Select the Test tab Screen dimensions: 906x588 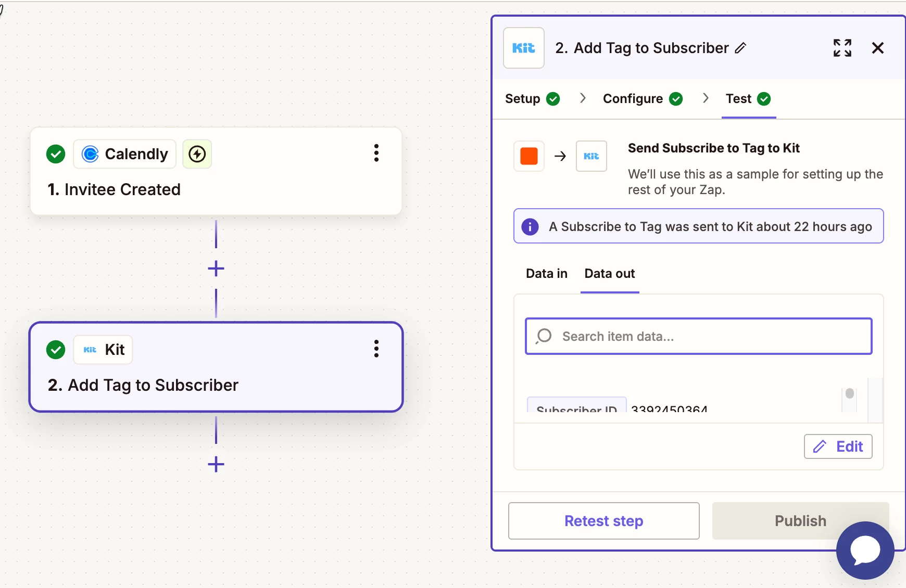(748, 99)
